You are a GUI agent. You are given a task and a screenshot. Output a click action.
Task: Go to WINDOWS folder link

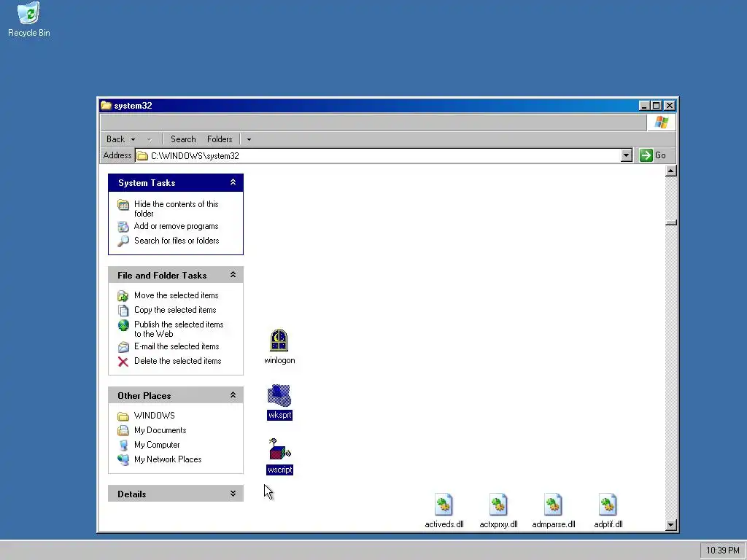155,416
